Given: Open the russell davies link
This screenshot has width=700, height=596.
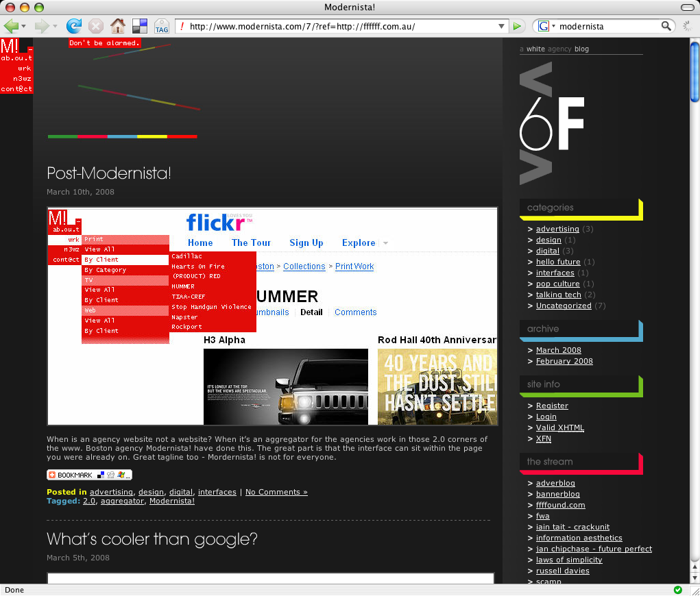Looking at the screenshot, I should click(x=562, y=571).
